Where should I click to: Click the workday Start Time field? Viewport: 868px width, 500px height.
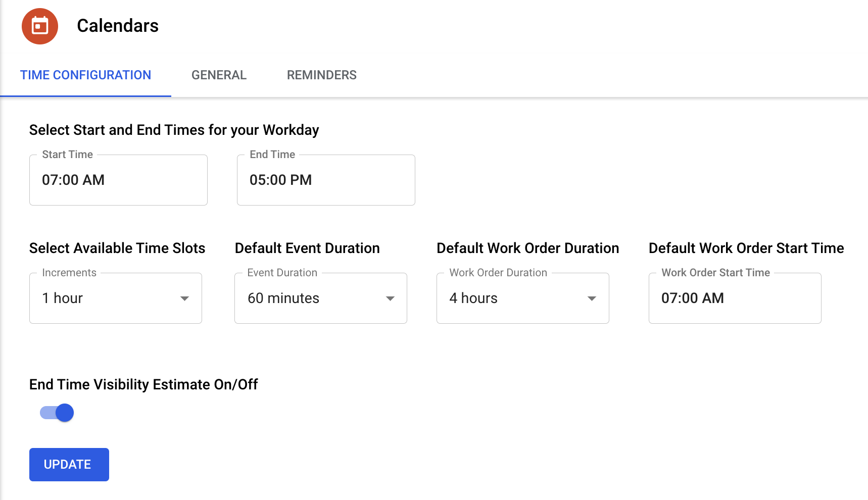click(118, 180)
